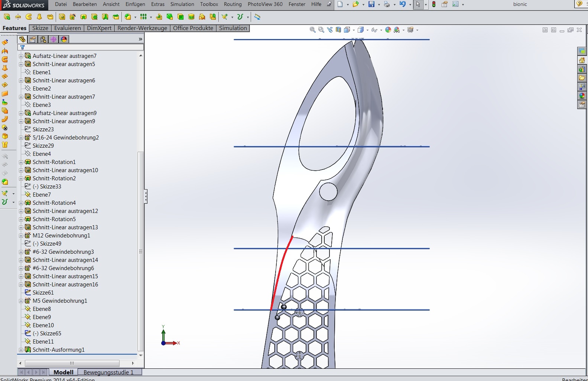
Task: Switch to the Skizze tab
Action: tap(40, 28)
